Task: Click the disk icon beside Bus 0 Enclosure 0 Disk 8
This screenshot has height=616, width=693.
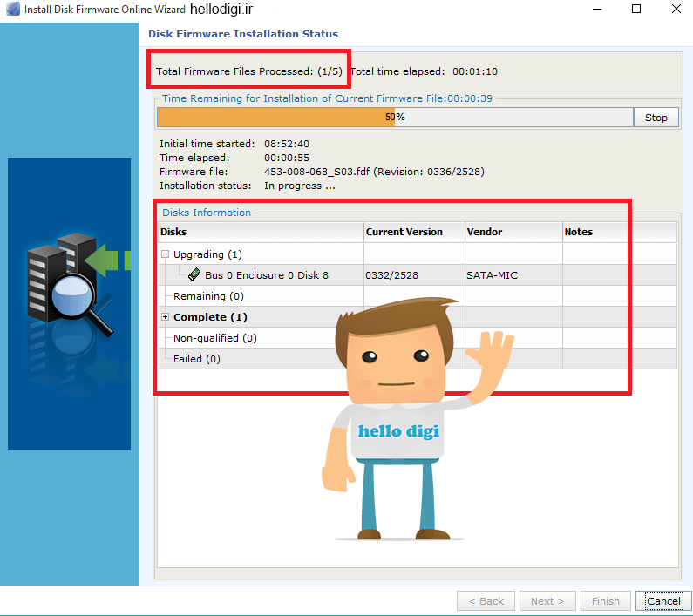Action: tap(194, 274)
